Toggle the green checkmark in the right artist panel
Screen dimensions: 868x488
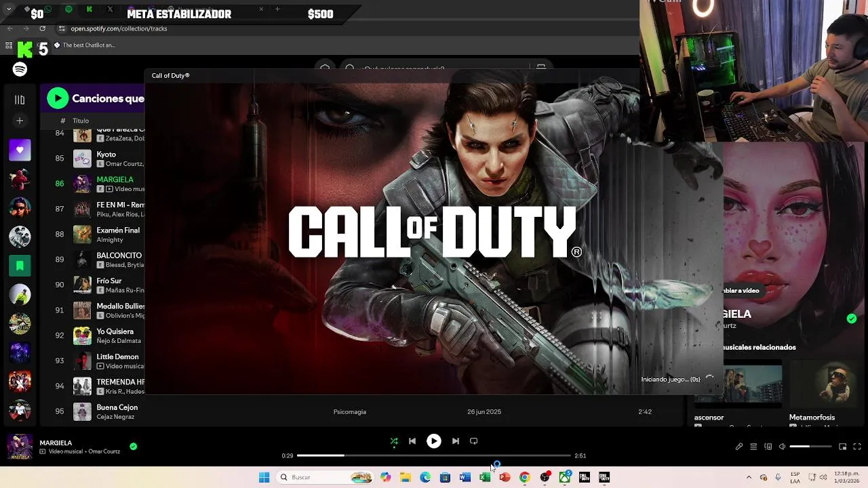(x=852, y=319)
